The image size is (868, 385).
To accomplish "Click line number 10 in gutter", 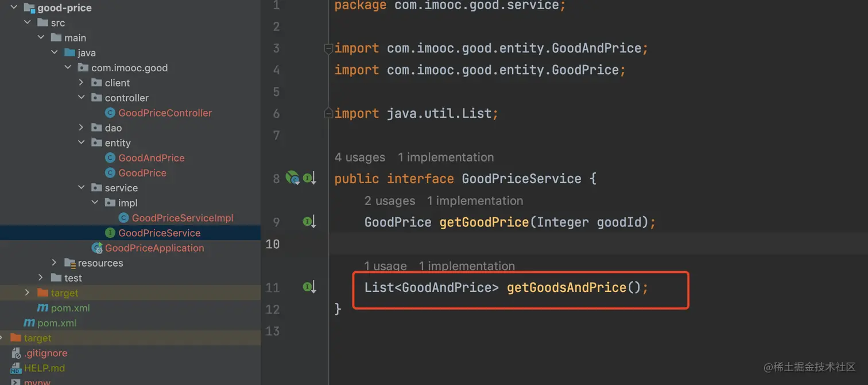I will coord(273,244).
